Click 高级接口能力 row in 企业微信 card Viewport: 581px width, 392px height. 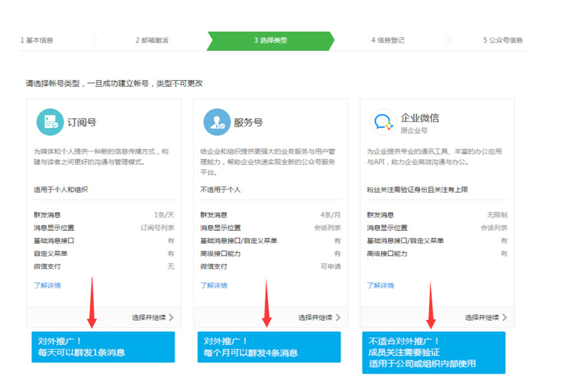coord(437,254)
